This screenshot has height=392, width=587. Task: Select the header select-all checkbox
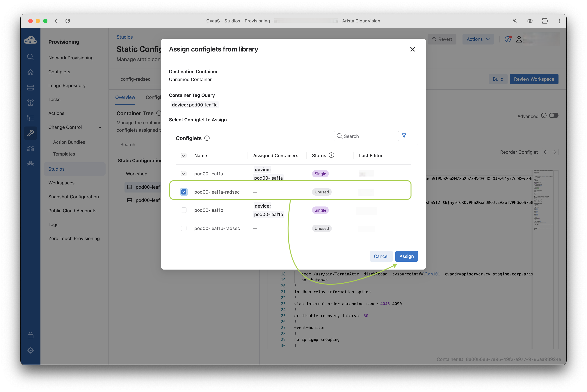tap(184, 156)
